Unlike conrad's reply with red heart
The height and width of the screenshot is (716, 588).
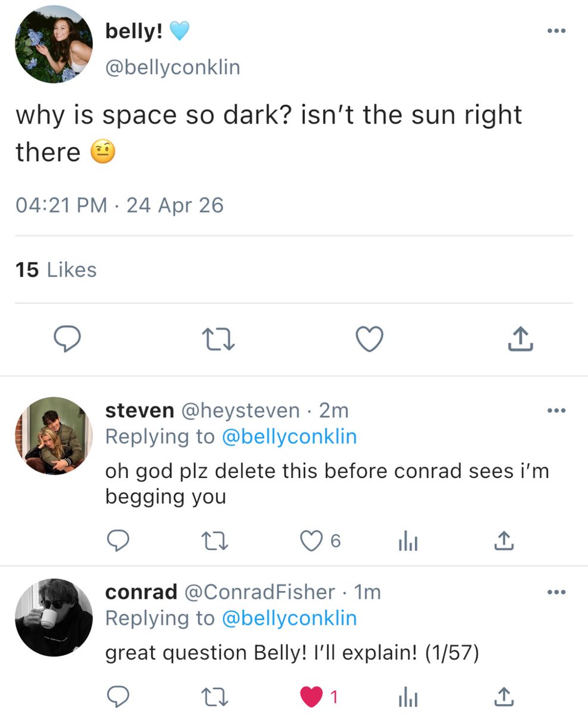[x=320, y=696]
